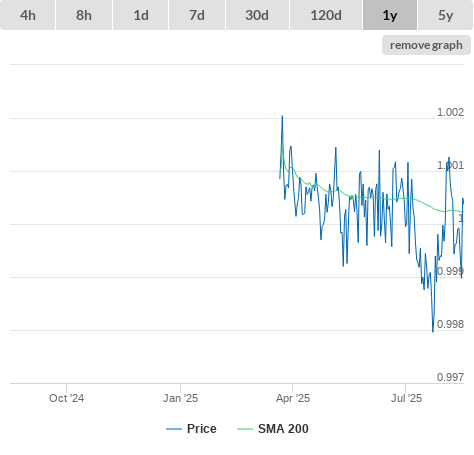Click the Jul '25 axis label
The height and width of the screenshot is (455, 474).
(x=406, y=398)
